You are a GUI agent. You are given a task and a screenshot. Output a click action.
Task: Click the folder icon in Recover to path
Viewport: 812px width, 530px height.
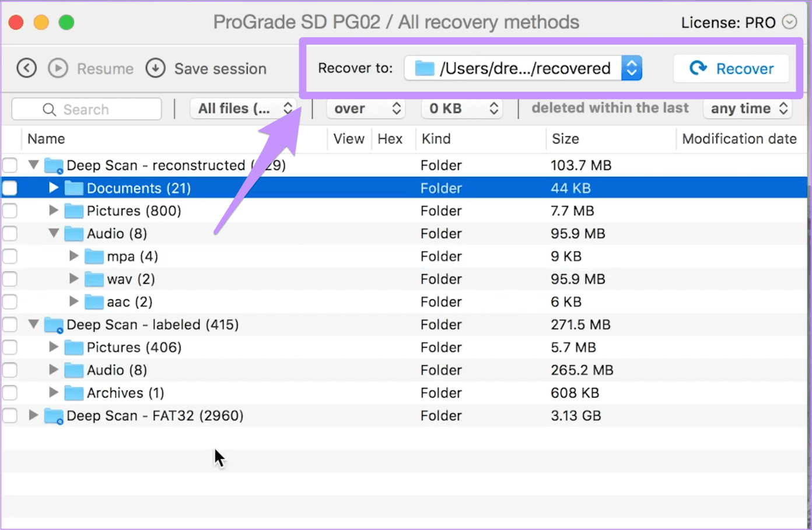pos(425,68)
